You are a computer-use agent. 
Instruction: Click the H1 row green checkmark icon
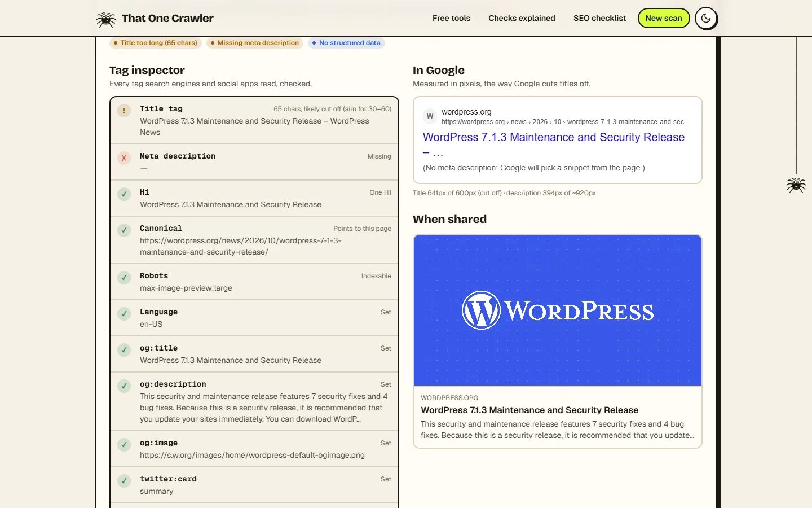pos(124,194)
